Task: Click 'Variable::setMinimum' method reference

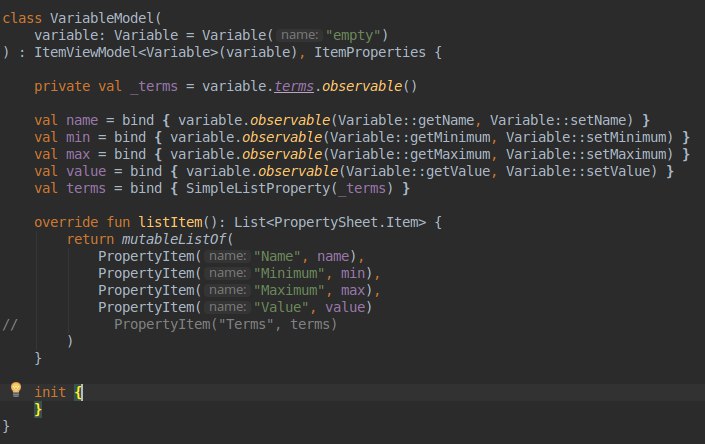Action: click(x=586, y=138)
